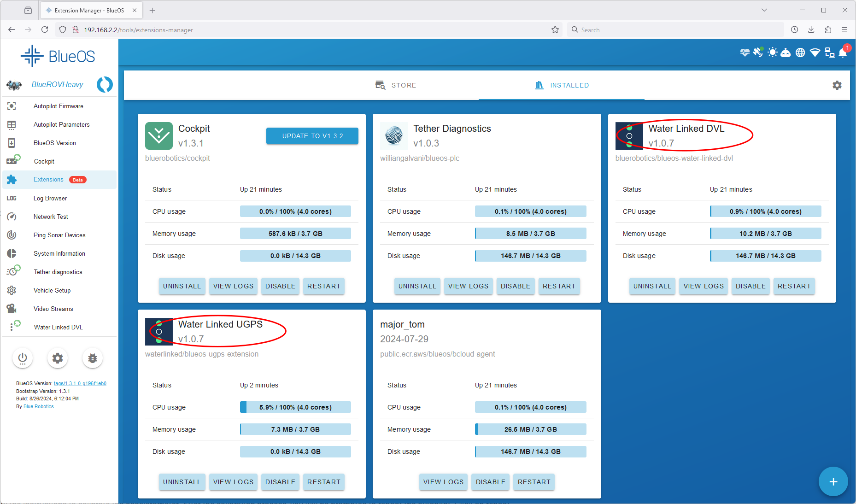This screenshot has width=856, height=504.
Task: Uninstall the Cockpit extension
Action: pyautogui.click(x=182, y=286)
